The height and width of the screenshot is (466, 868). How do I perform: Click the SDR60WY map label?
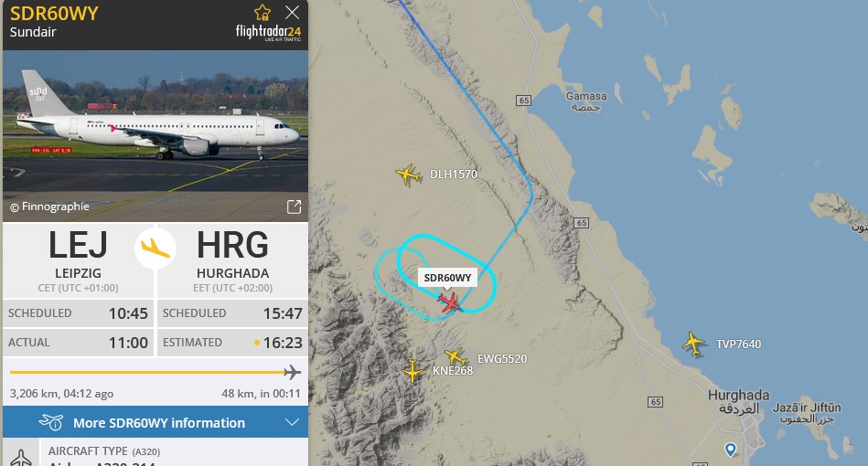point(447,278)
